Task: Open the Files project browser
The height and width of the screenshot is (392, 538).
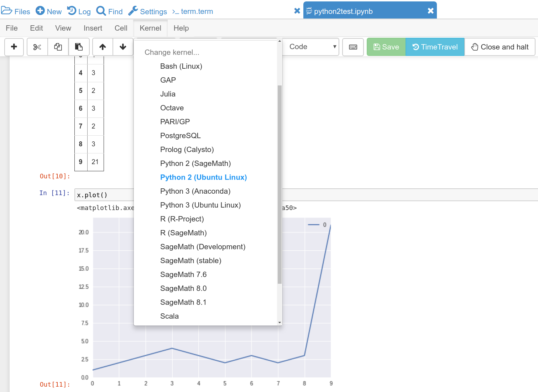Action: [16, 11]
